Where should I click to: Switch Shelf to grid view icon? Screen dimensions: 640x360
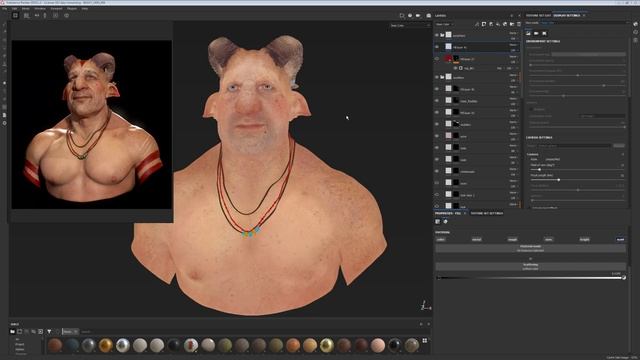click(x=425, y=340)
